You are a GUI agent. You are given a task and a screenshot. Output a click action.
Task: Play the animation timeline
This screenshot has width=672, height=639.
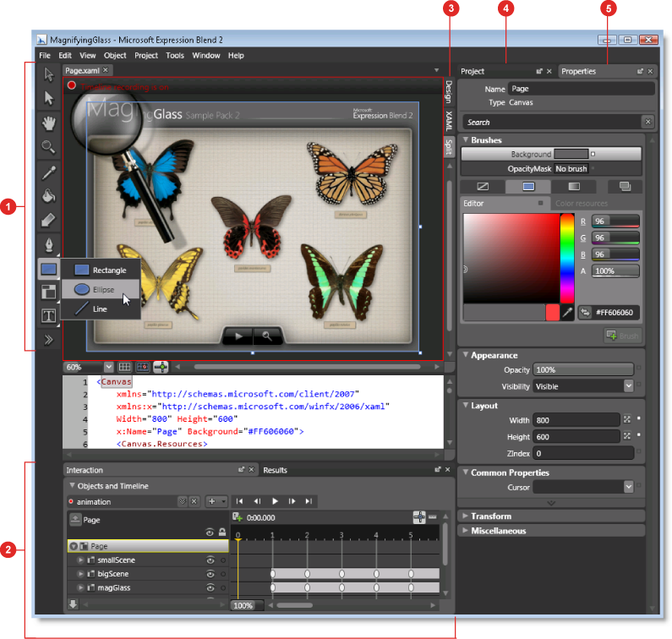(x=275, y=501)
